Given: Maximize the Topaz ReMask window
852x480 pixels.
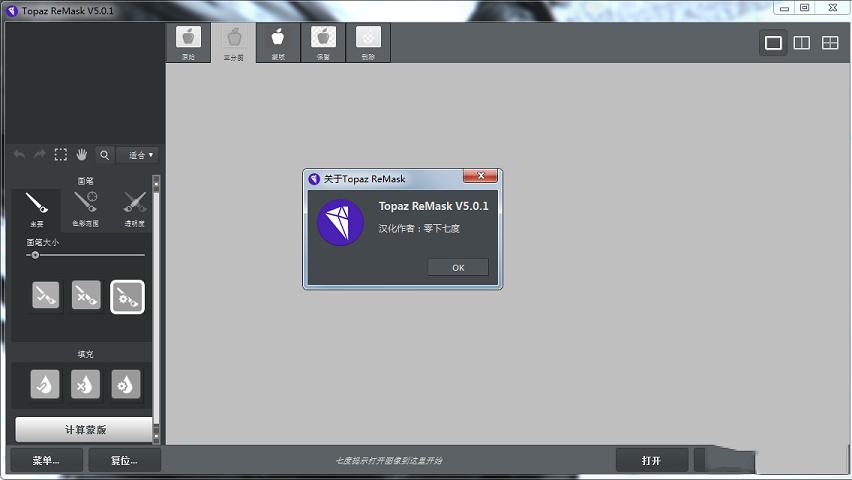Looking at the screenshot, I should point(805,8).
